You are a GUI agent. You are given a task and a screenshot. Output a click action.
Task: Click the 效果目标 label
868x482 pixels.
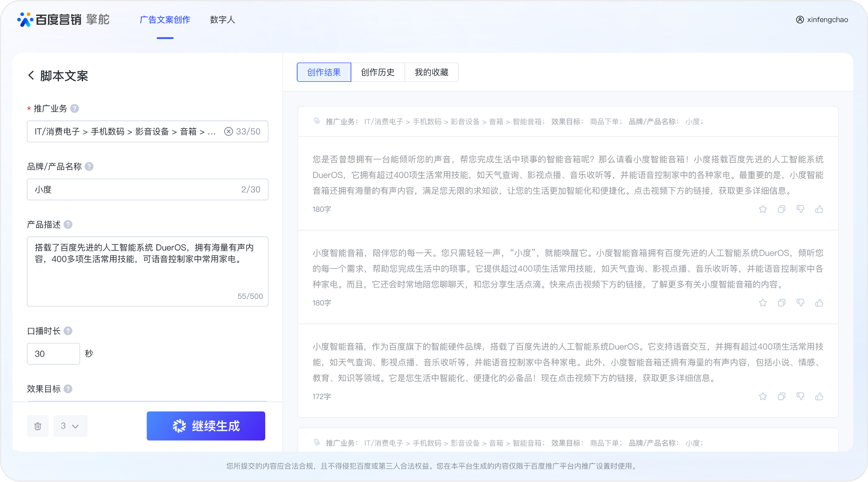[x=44, y=389]
